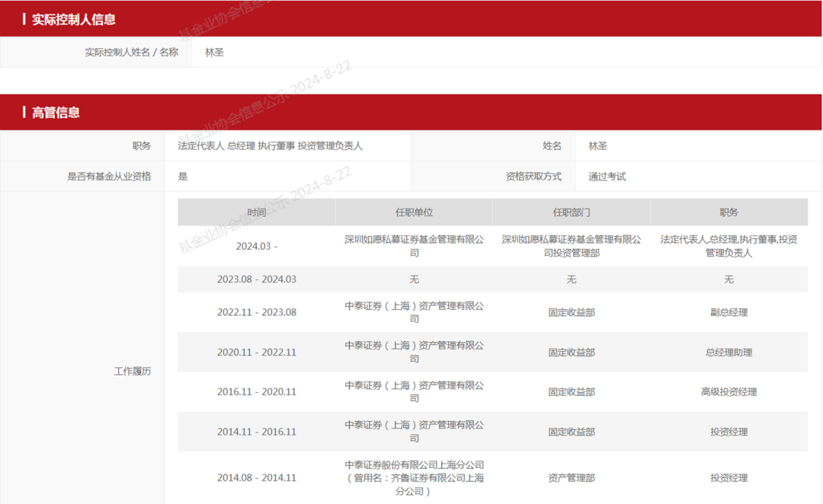Click the 时间 column header
The width and height of the screenshot is (823, 504).
(257, 212)
